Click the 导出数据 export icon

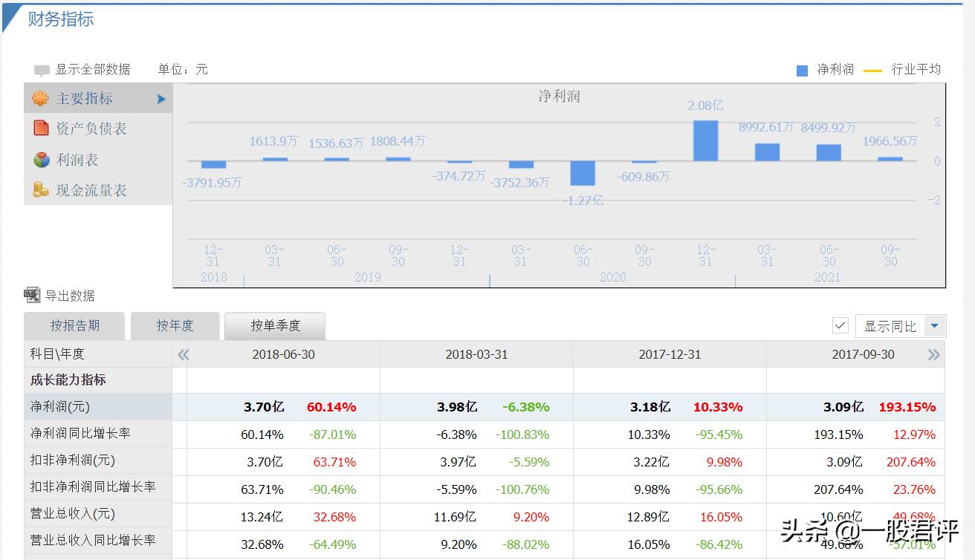pyautogui.click(x=32, y=296)
